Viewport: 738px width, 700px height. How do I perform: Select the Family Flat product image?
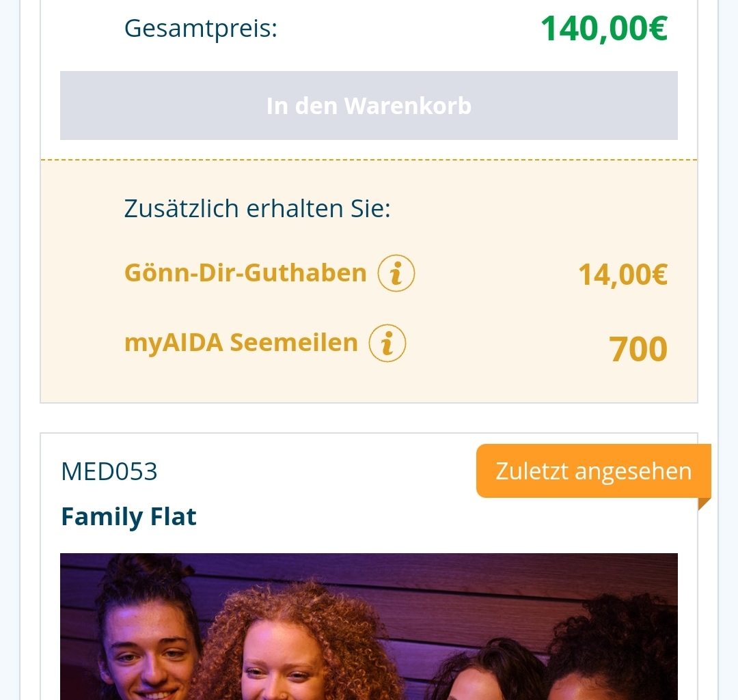point(369,626)
